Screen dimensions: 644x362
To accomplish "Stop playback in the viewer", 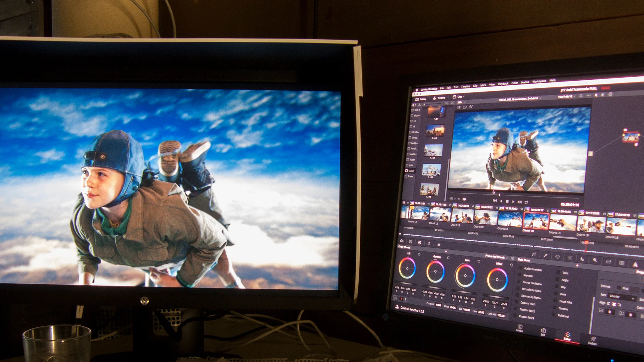I will pos(507,201).
